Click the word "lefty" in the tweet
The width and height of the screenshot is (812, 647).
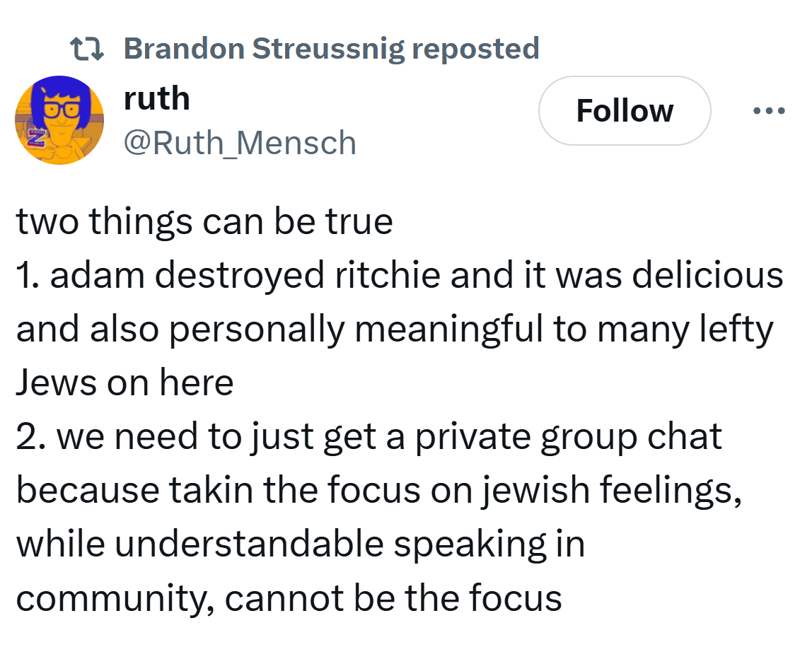[x=736, y=330]
